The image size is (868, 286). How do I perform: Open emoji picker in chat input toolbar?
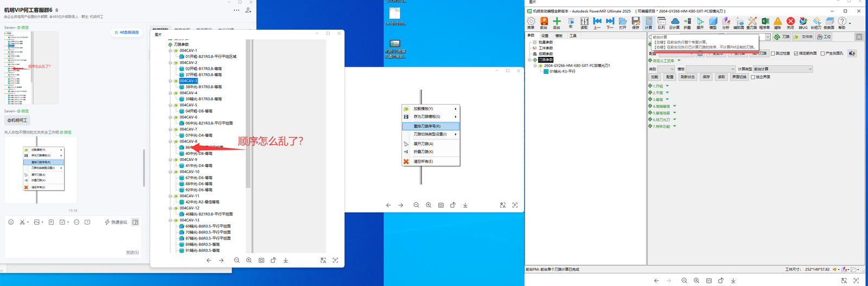tap(11, 222)
